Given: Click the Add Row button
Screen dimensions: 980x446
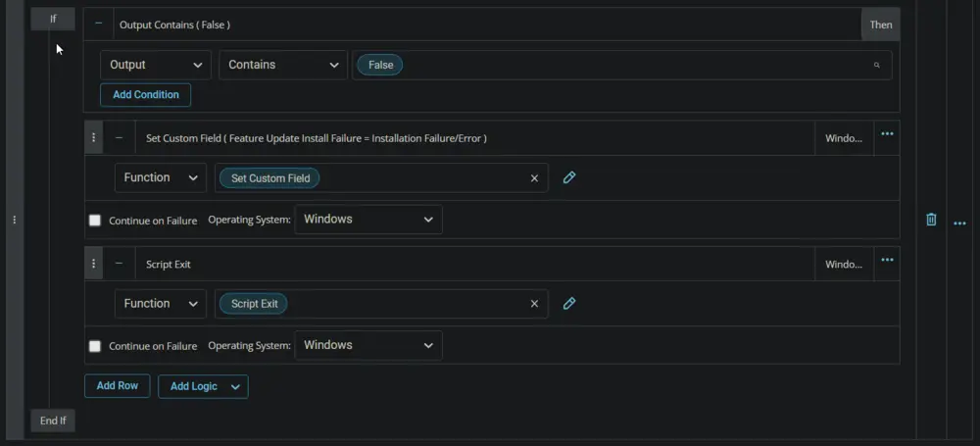Looking at the screenshot, I should click(118, 386).
